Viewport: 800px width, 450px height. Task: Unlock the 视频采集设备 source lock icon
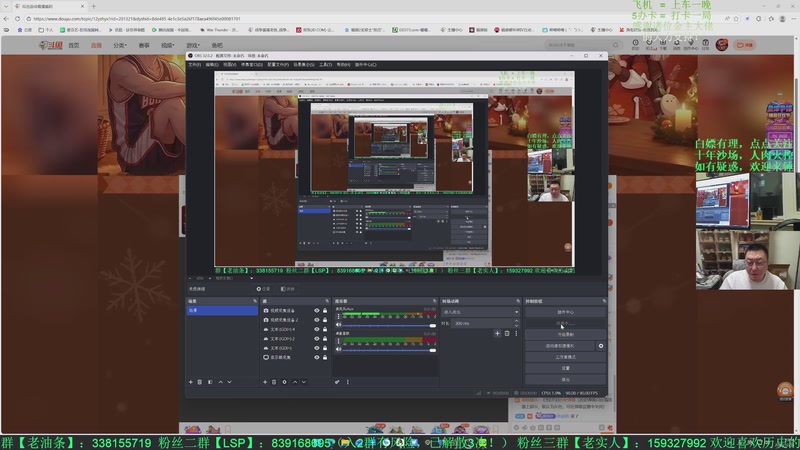tap(325, 310)
